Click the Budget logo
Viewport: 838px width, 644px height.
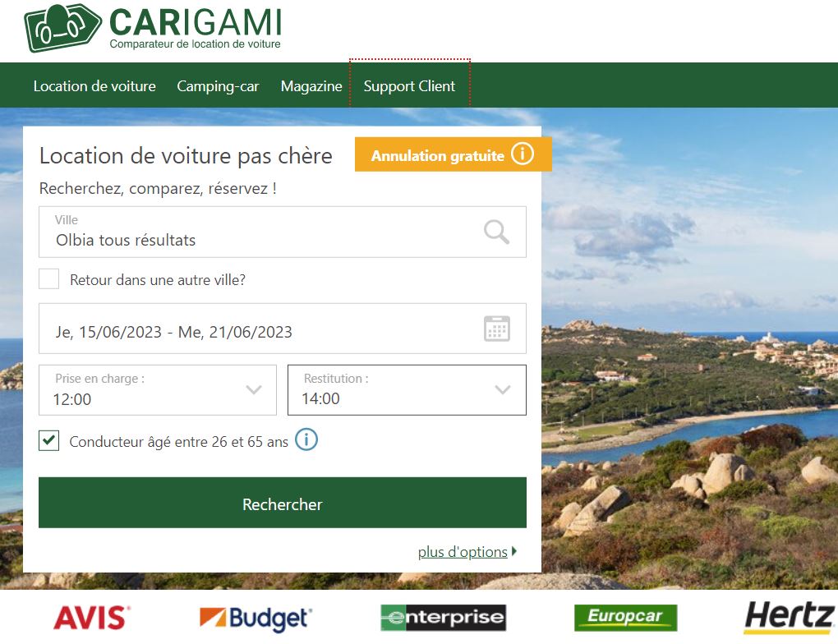tap(256, 619)
